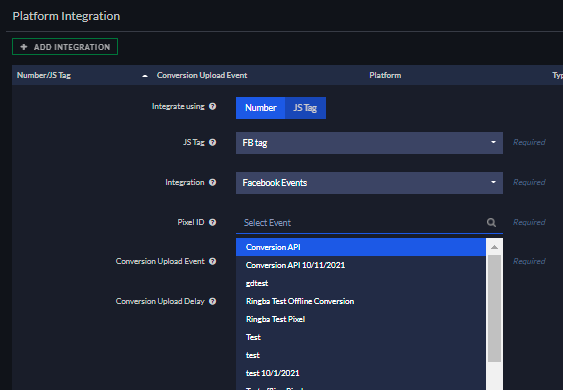Click the search magnifier in Select Event
Screen dimensions: 563x390
[491, 223]
